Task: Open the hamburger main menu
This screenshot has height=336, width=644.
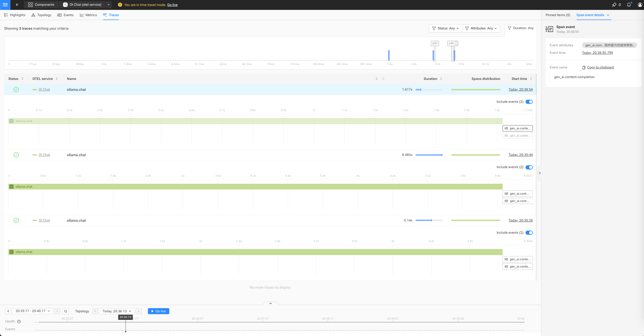Action: click(5, 5)
